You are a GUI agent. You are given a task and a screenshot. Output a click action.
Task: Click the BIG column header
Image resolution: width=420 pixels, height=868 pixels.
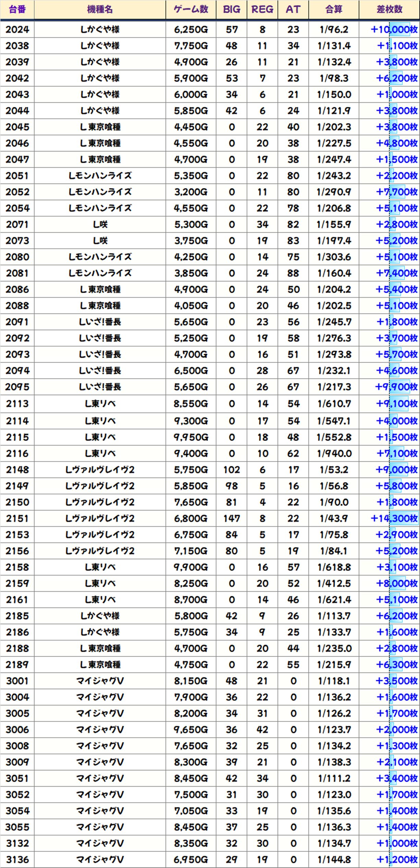[232, 10]
